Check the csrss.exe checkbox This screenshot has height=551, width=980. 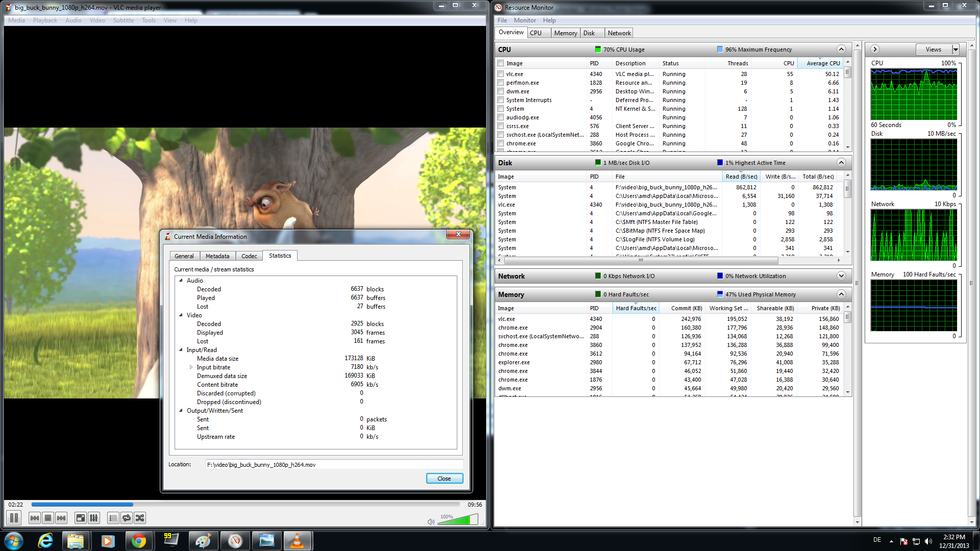(501, 126)
